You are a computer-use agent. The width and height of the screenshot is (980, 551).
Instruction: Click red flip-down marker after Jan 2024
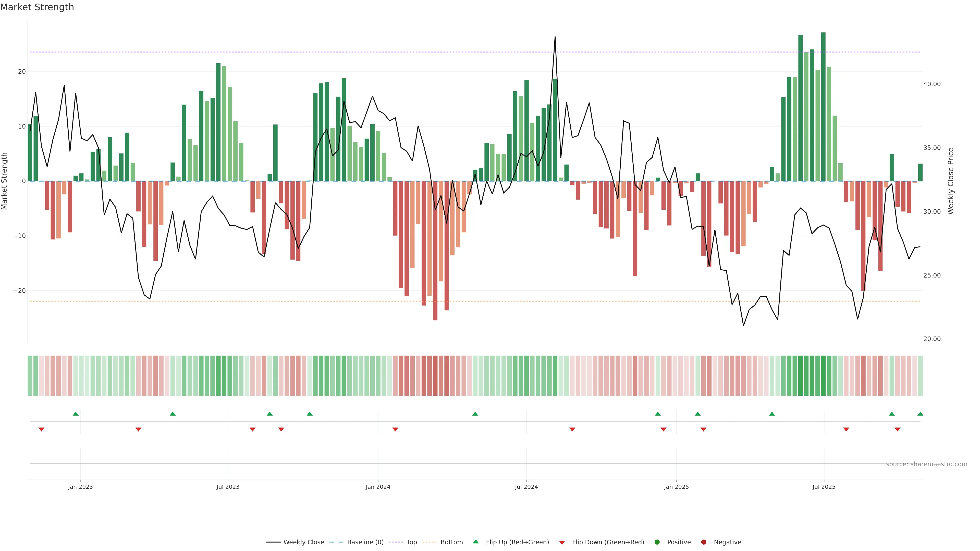click(x=395, y=429)
